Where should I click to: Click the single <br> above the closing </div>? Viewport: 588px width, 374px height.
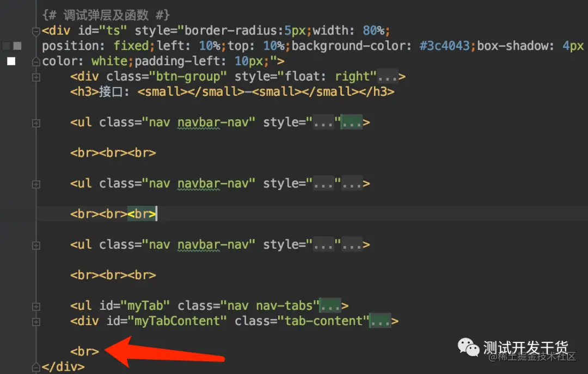coord(85,352)
